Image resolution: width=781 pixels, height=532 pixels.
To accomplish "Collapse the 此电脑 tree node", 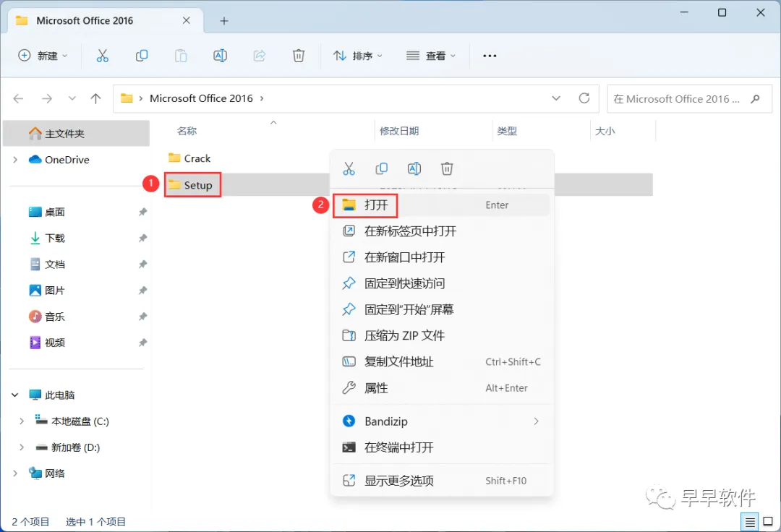I will coord(15,395).
